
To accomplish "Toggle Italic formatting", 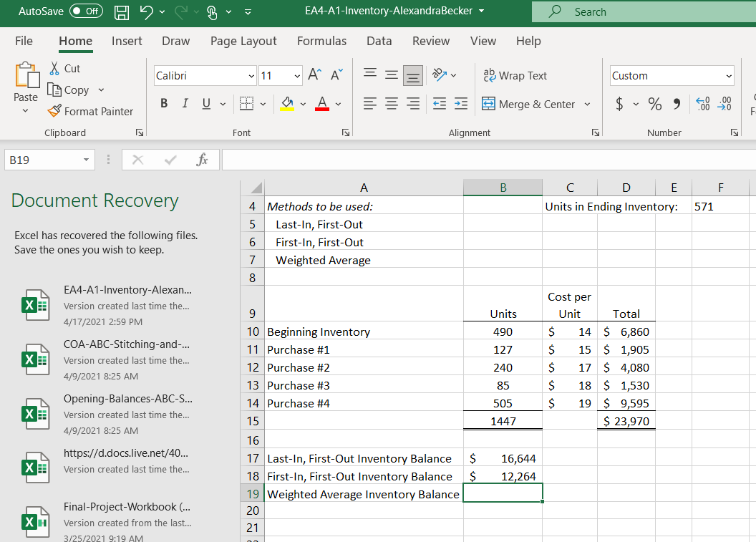I will 185,105.
